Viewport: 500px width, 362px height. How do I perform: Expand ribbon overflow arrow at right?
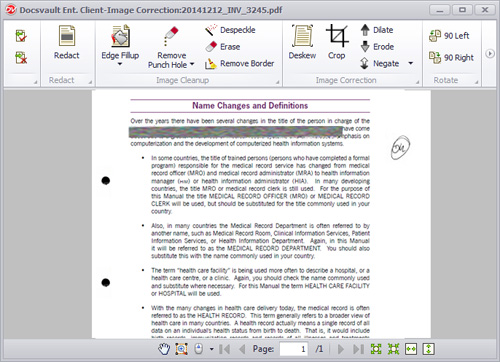pos(489,53)
